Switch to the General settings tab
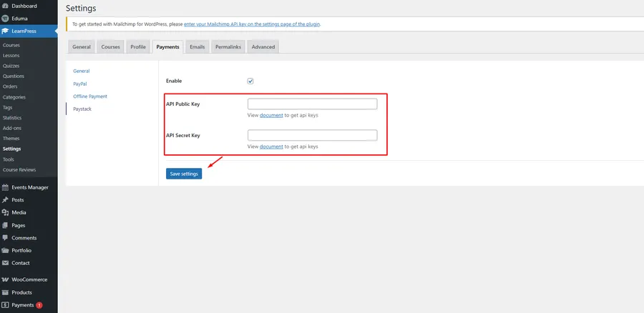Screen dimensions: 644x313 click(82, 46)
